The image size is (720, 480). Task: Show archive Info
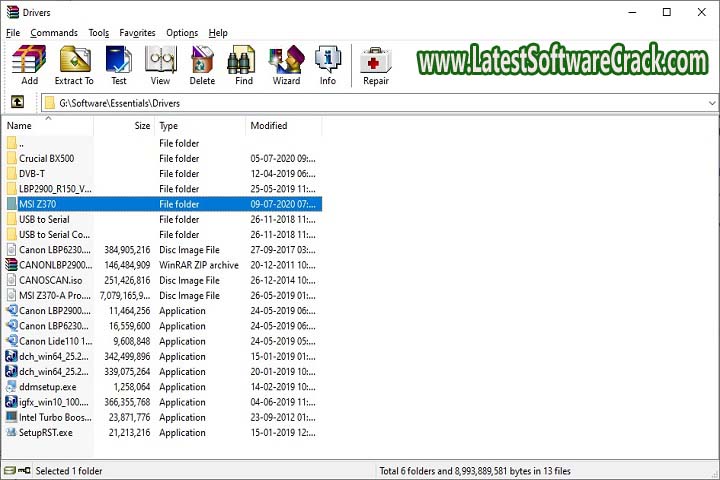(x=328, y=65)
